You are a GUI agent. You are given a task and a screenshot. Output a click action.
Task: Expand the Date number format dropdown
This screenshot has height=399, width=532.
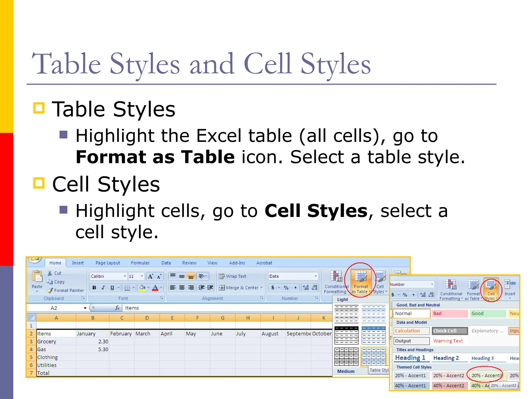(316, 276)
